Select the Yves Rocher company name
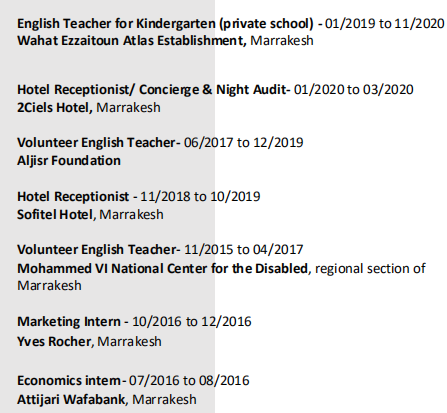 click(x=54, y=342)
